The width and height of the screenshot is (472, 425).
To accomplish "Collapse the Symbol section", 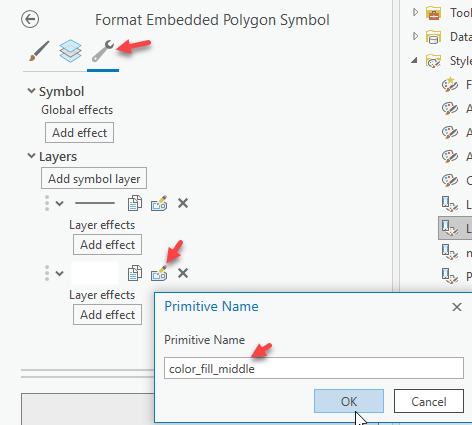I will pos(31,91).
